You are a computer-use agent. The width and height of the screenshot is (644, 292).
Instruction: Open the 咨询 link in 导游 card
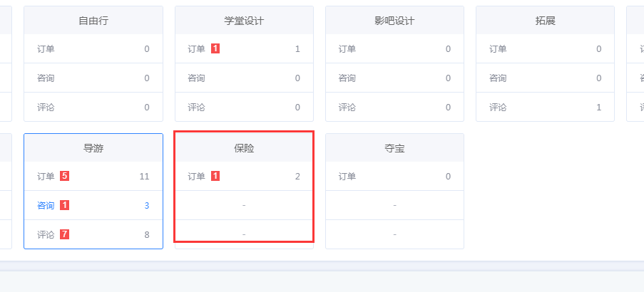(x=46, y=205)
